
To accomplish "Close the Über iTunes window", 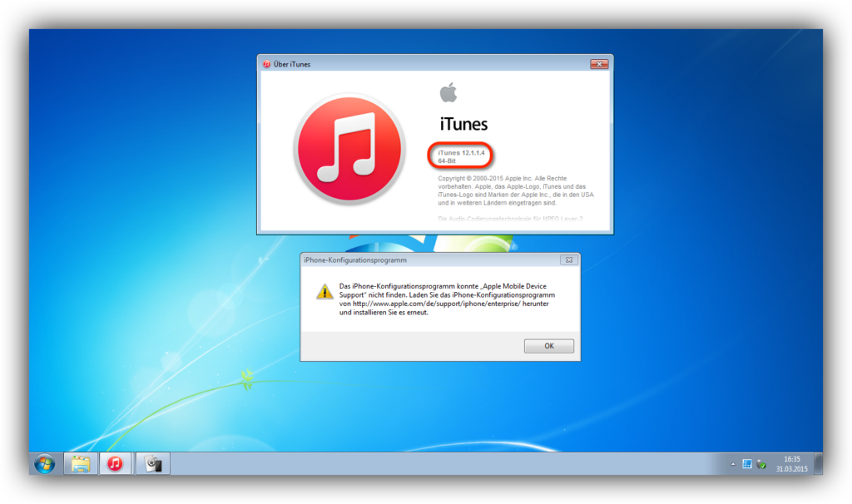I will (599, 64).
